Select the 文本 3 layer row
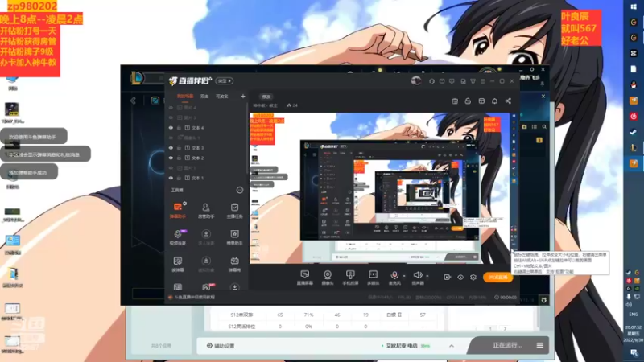 (208, 148)
